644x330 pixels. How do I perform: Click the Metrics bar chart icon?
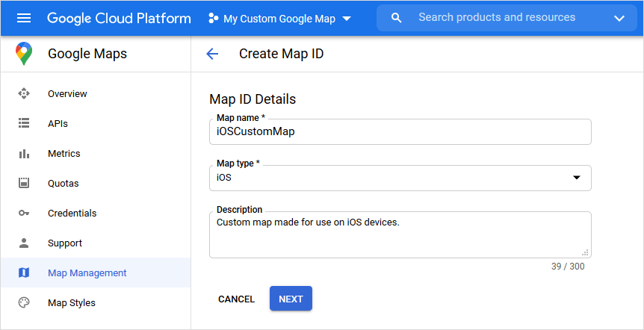coord(24,154)
